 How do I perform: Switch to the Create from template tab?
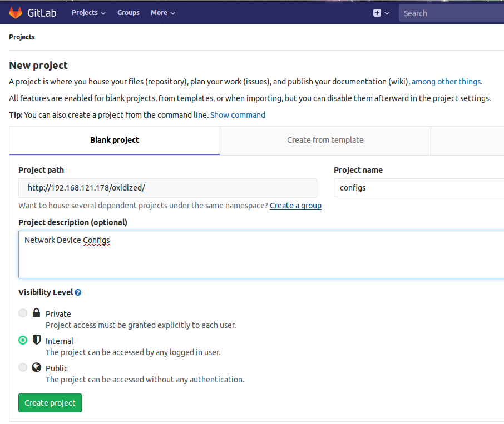[325, 140]
